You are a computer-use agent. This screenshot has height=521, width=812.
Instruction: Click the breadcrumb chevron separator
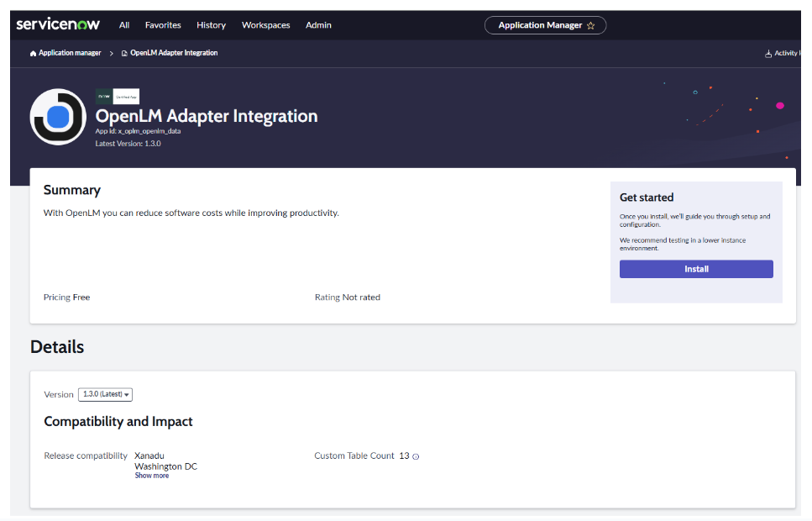point(112,54)
